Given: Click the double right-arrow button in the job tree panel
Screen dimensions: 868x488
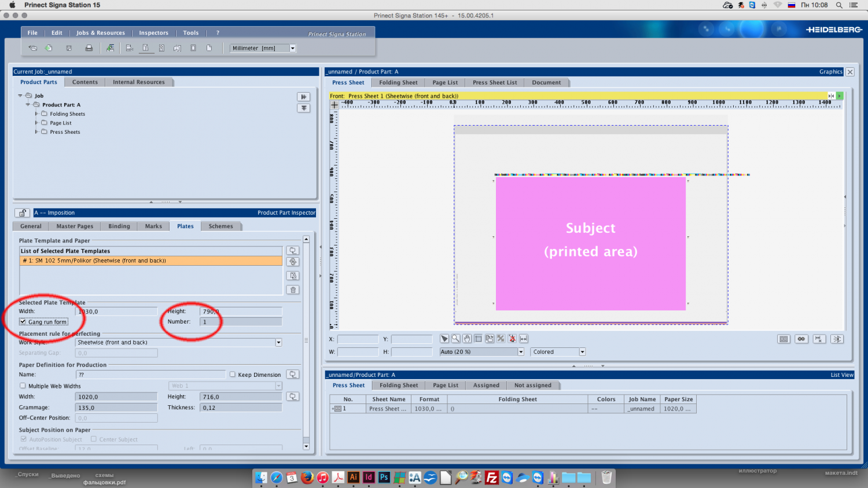Looking at the screenshot, I should pyautogui.click(x=303, y=97).
